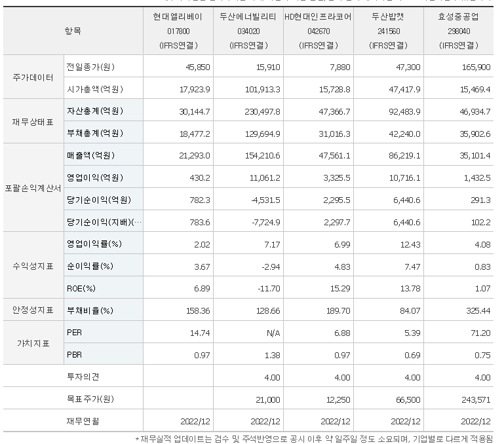Click the 투자의견 row label
The image size is (504, 444).
click(x=83, y=377)
